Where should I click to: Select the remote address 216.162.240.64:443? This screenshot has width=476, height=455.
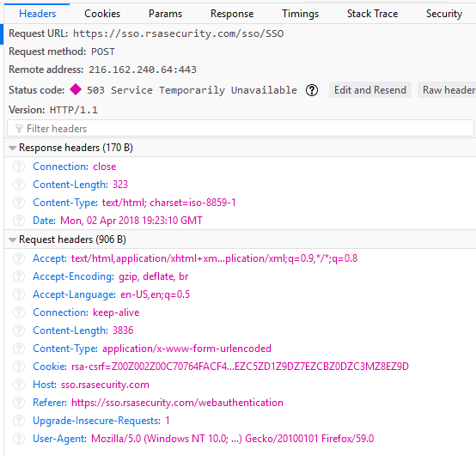pos(143,70)
